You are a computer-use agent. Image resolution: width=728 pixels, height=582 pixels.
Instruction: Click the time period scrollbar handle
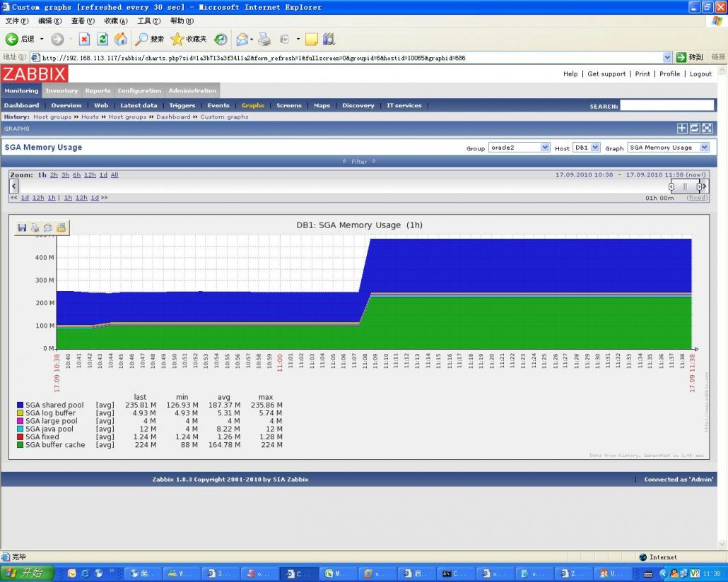[x=685, y=186]
